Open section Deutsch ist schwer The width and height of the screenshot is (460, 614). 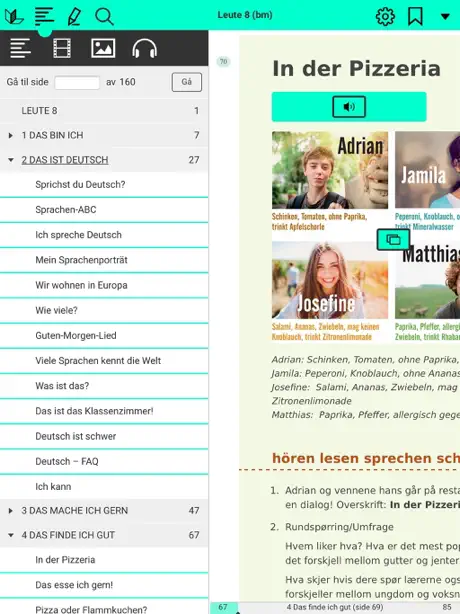(x=104, y=436)
